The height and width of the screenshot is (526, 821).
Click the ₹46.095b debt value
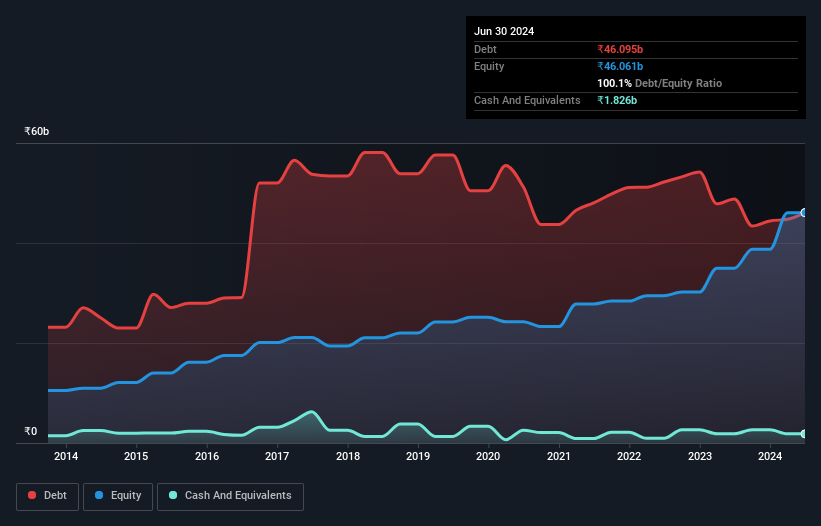pos(620,49)
